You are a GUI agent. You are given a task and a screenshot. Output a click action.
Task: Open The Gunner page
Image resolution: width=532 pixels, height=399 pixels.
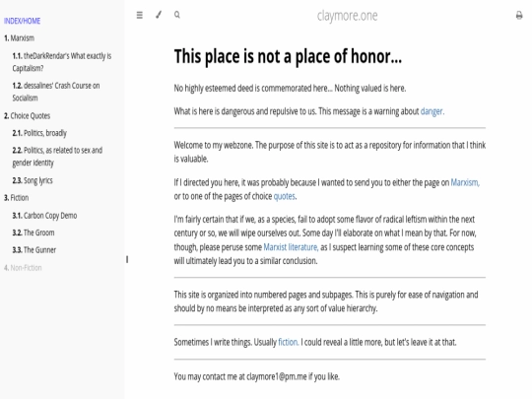33,250
